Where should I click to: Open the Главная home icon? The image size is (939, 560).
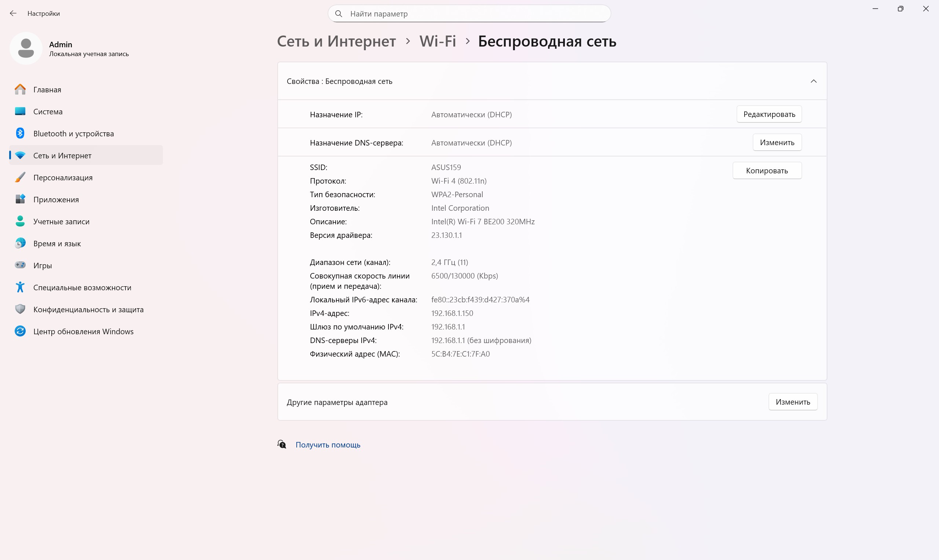point(20,89)
